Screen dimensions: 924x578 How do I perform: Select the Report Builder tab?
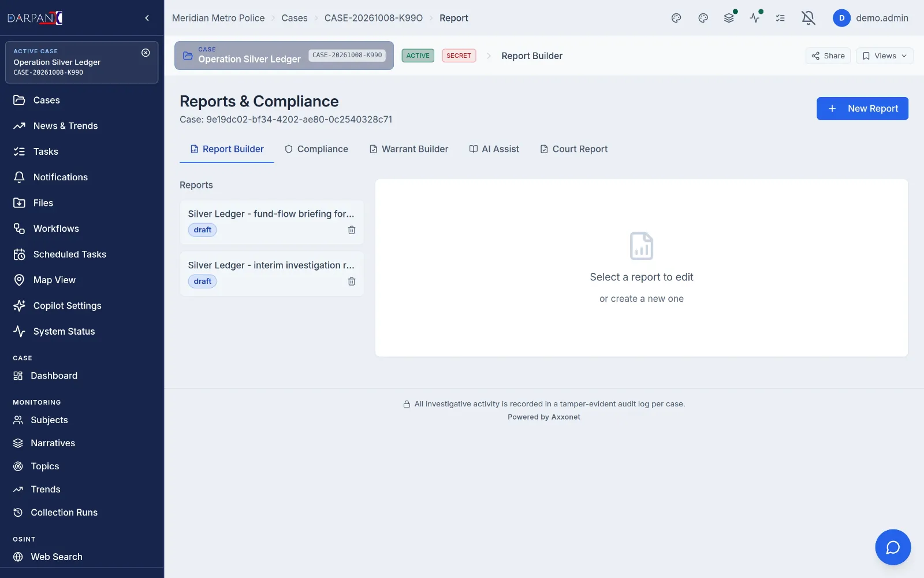pos(227,149)
